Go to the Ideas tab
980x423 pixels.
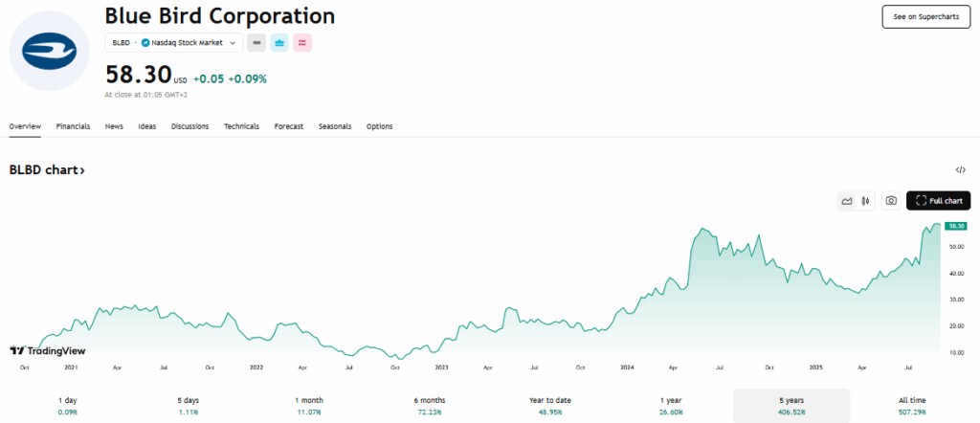pos(146,126)
